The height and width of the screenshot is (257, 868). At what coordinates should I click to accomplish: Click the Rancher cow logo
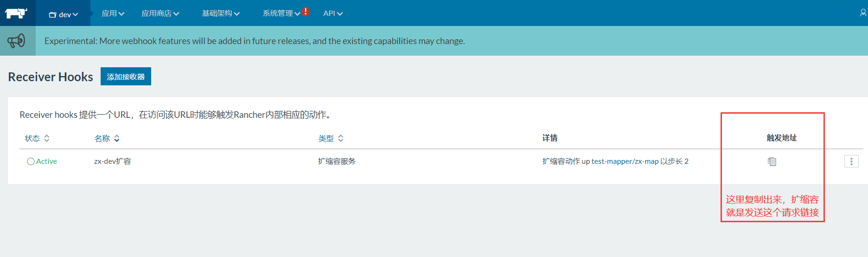[x=16, y=13]
